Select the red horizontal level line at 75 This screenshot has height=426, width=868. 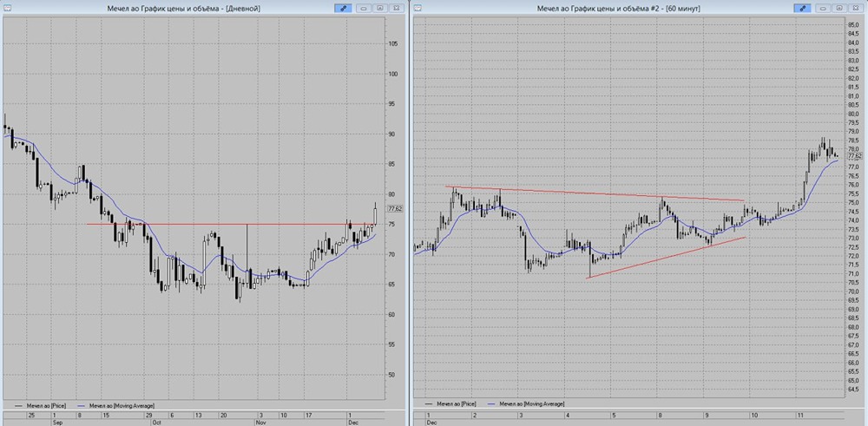[x=232, y=224]
